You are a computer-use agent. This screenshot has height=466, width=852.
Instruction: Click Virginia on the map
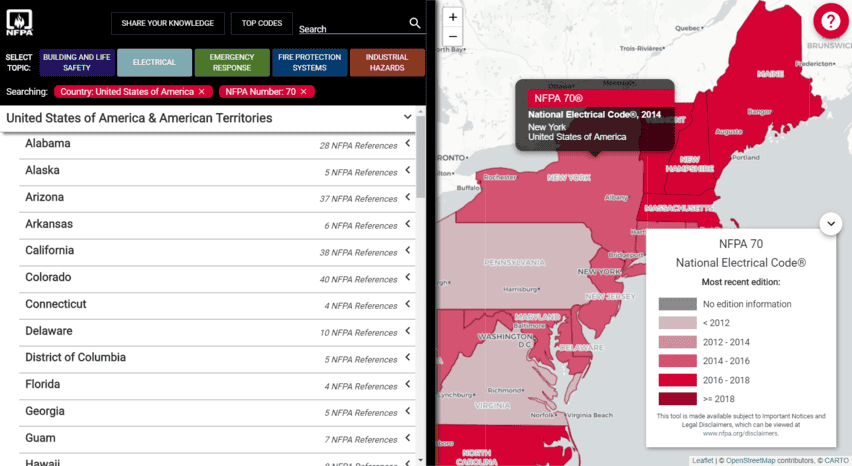[492, 405]
